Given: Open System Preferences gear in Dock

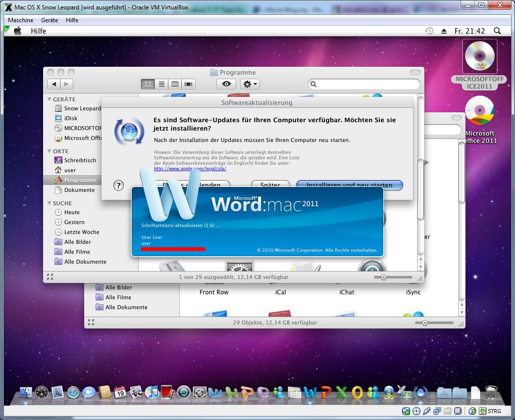Looking at the screenshot, I should [200, 392].
